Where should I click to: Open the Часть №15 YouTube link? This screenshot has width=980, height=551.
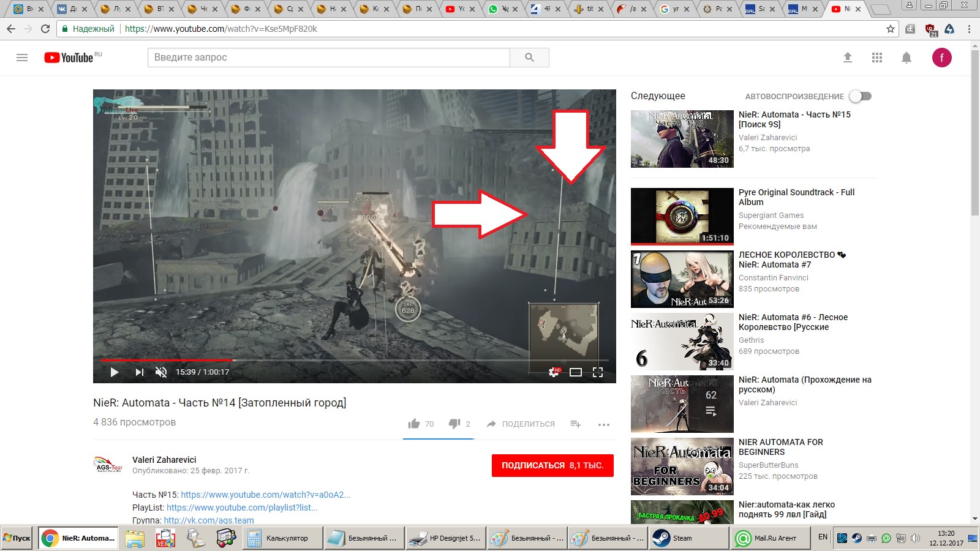coord(265,495)
